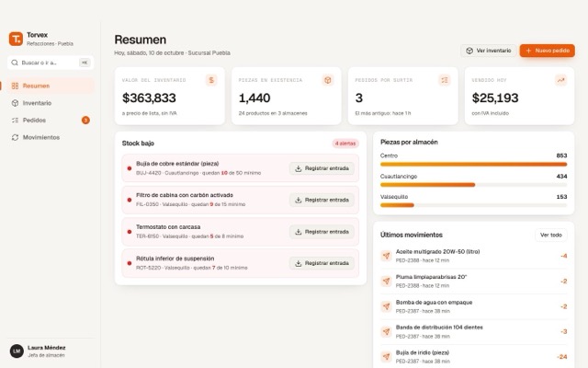
Task: Click the red dot beside Filtro de cabina
Action: [130, 200]
